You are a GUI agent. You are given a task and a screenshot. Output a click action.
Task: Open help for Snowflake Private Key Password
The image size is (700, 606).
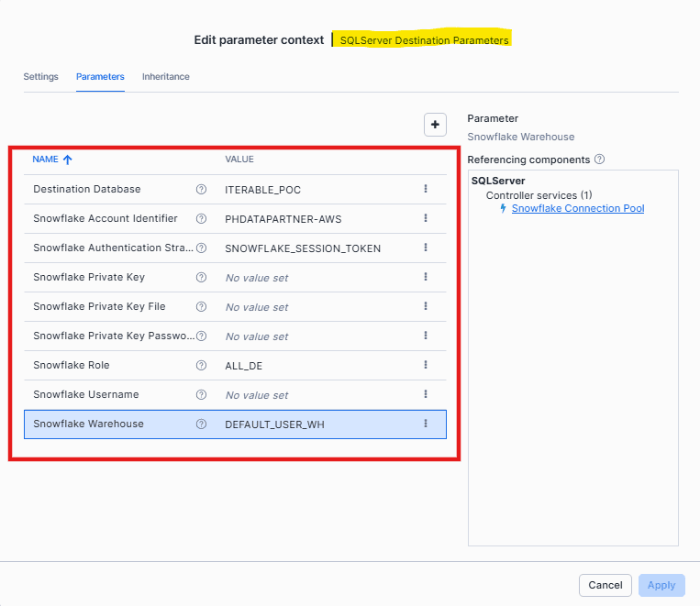tap(201, 336)
